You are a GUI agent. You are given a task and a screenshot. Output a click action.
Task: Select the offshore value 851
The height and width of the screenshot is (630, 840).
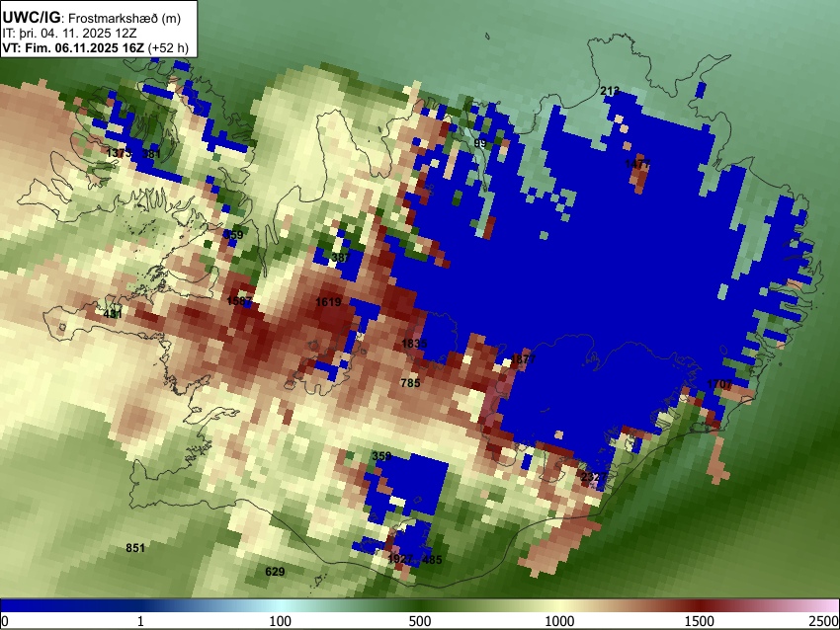coord(135,548)
